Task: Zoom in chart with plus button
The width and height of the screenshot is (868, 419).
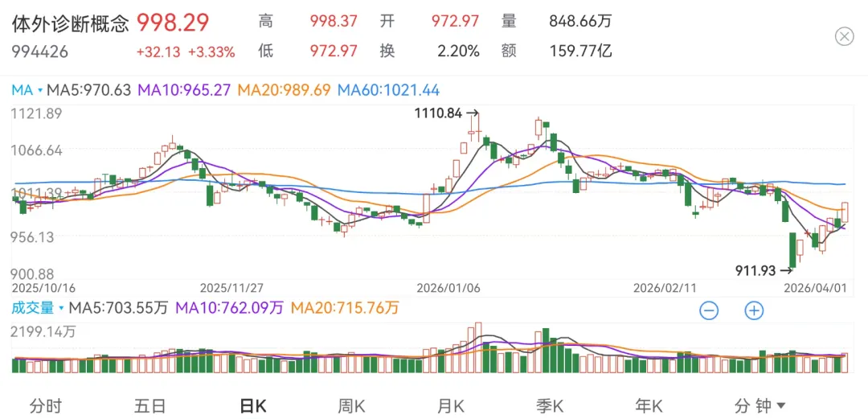Action: (x=753, y=310)
